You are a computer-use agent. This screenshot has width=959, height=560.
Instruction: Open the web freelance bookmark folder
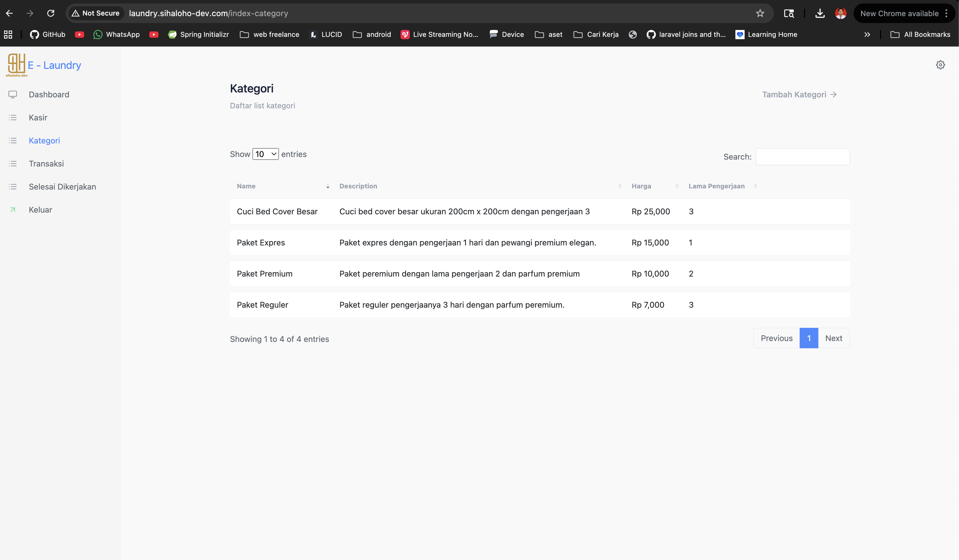point(269,35)
